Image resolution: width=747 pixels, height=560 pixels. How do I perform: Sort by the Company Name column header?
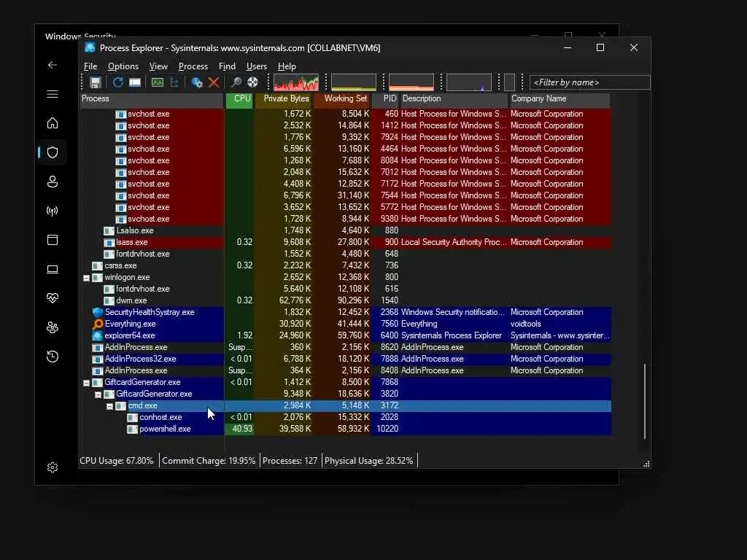coord(560,98)
